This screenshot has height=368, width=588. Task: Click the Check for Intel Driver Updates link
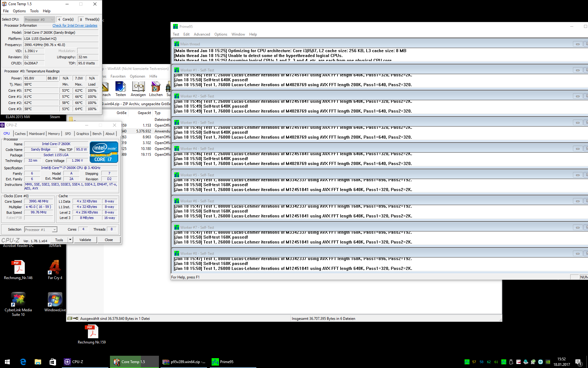tap(75, 26)
